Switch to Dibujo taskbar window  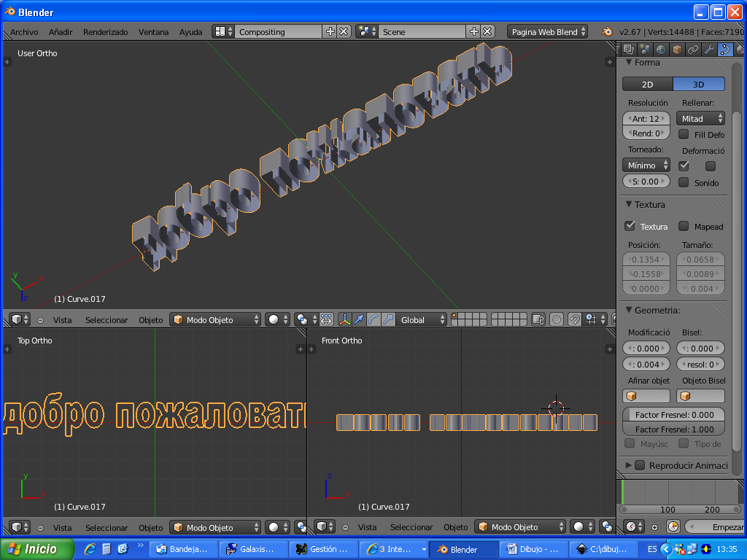click(533, 549)
